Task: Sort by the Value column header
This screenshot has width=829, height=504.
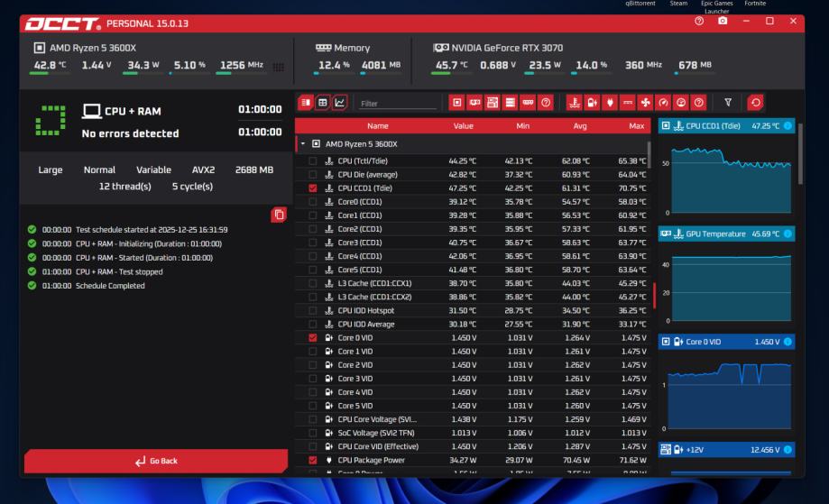Action: (463, 125)
